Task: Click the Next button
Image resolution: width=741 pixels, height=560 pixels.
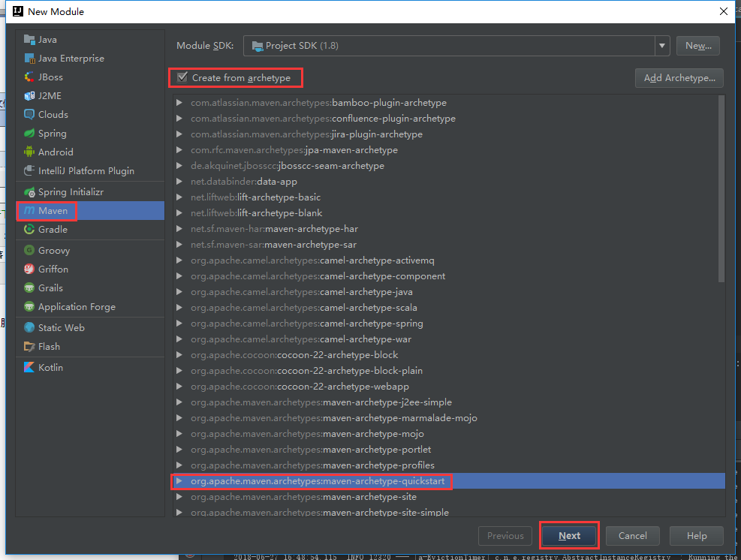Action: (x=569, y=535)
